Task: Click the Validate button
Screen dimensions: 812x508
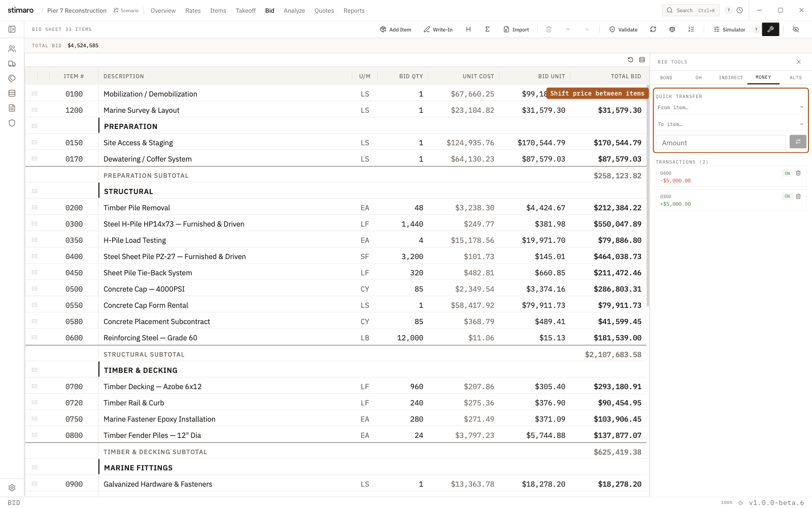Action: click(623, 29)
